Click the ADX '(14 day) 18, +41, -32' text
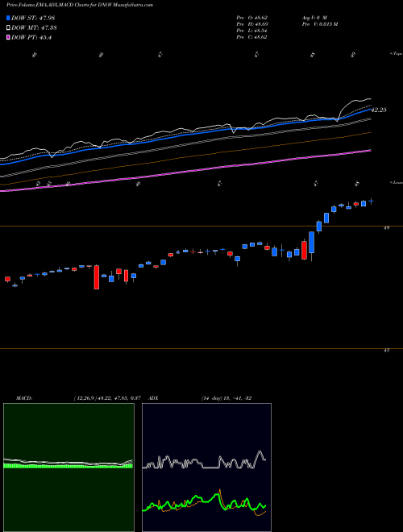This screenshot has width=403, height=532. point(226,398)
